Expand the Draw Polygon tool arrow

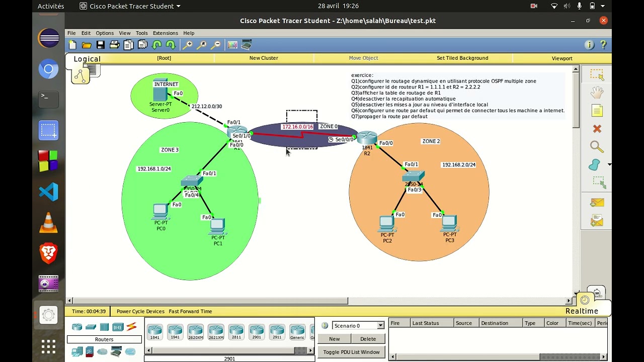609,164
